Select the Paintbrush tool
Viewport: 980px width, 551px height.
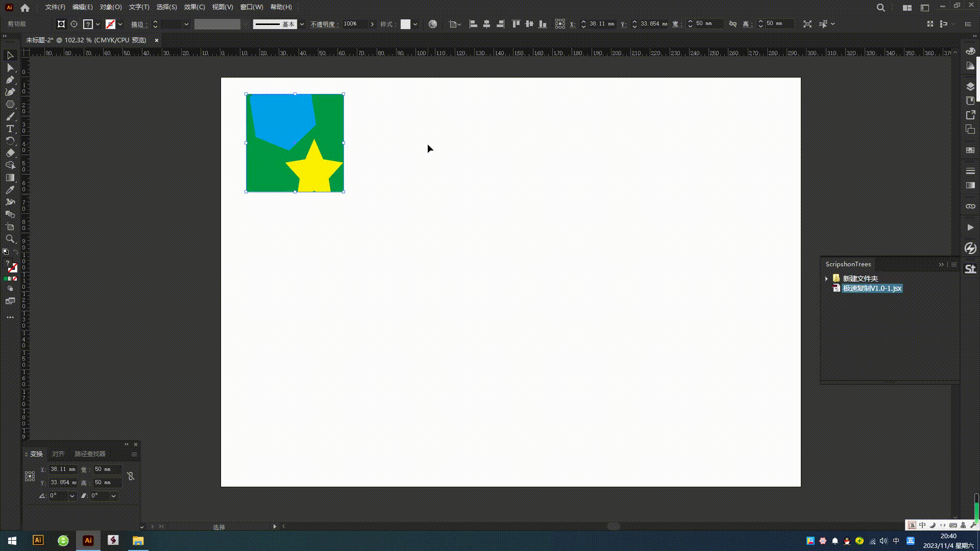[x=10, y=116]
